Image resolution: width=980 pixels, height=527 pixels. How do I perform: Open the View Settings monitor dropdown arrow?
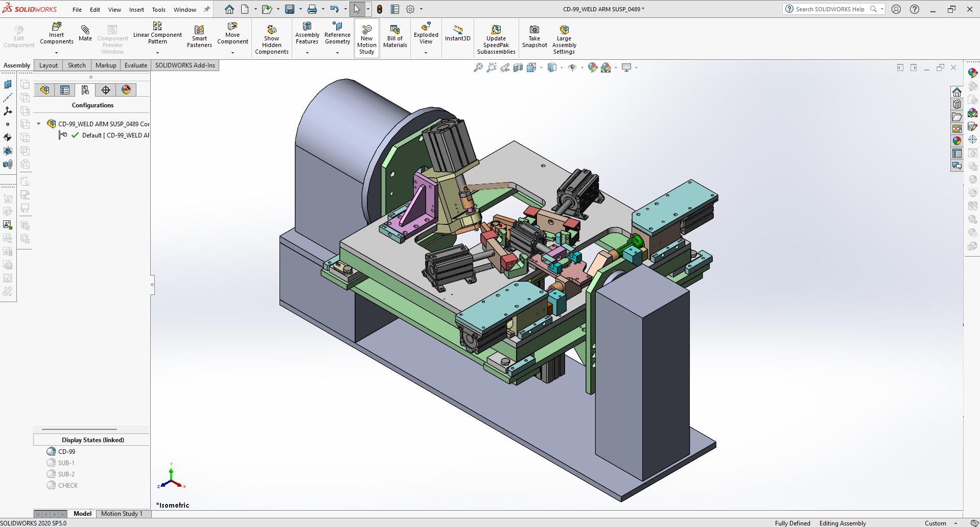click(636, 67)
